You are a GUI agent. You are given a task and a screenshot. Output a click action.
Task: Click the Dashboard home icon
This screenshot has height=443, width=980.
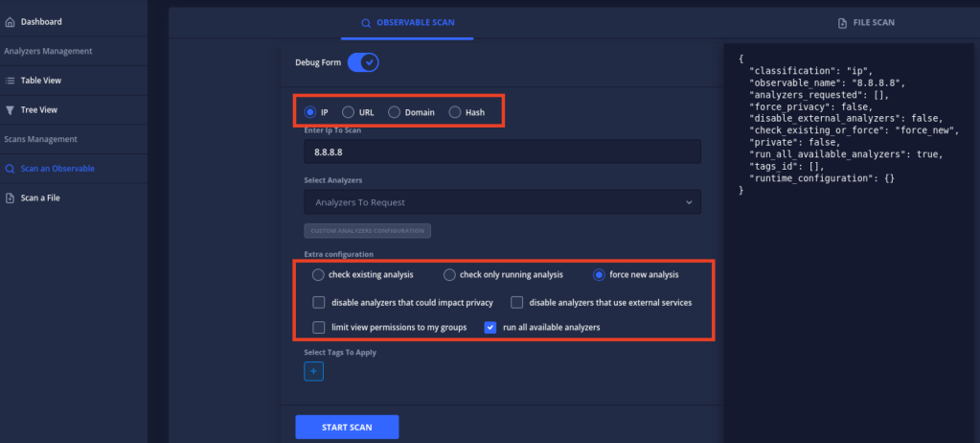pyautogui.click(x=11, y=22)
